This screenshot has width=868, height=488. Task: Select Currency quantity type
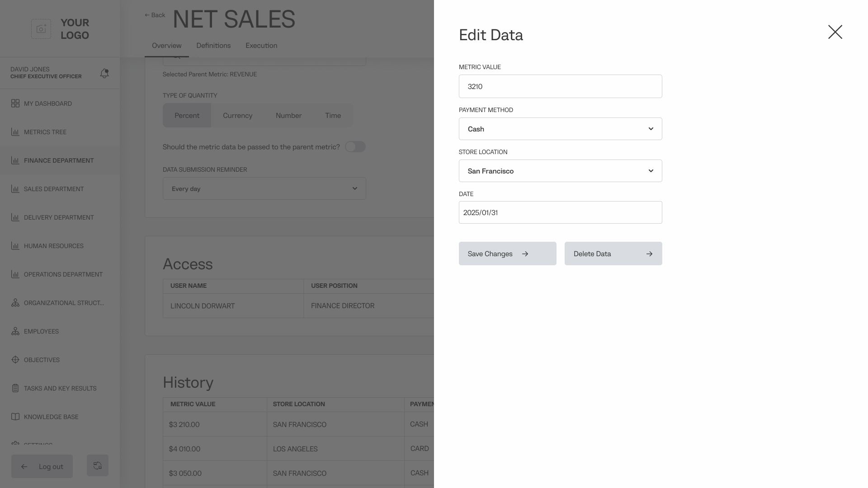[237, 116]
